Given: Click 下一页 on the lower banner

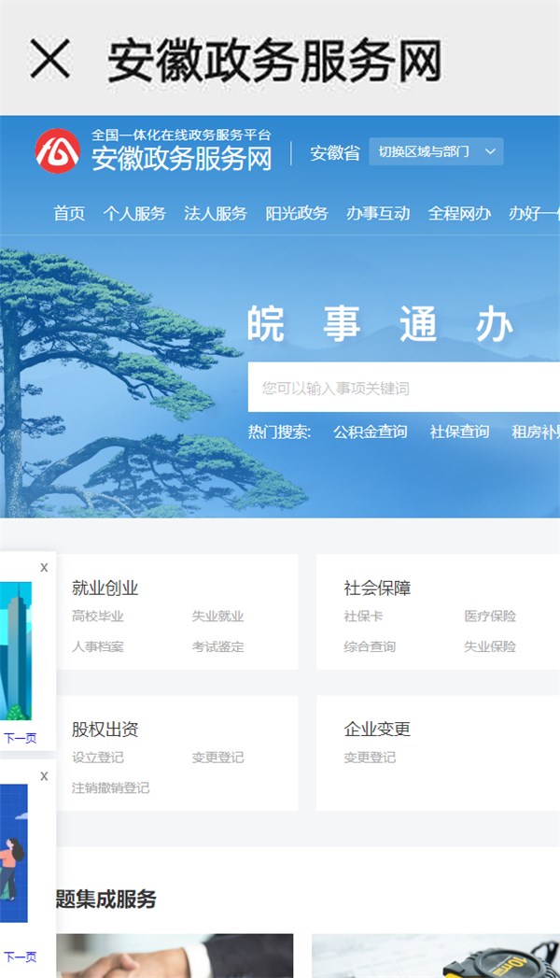Looking at the screenshot, I should 20,957.
